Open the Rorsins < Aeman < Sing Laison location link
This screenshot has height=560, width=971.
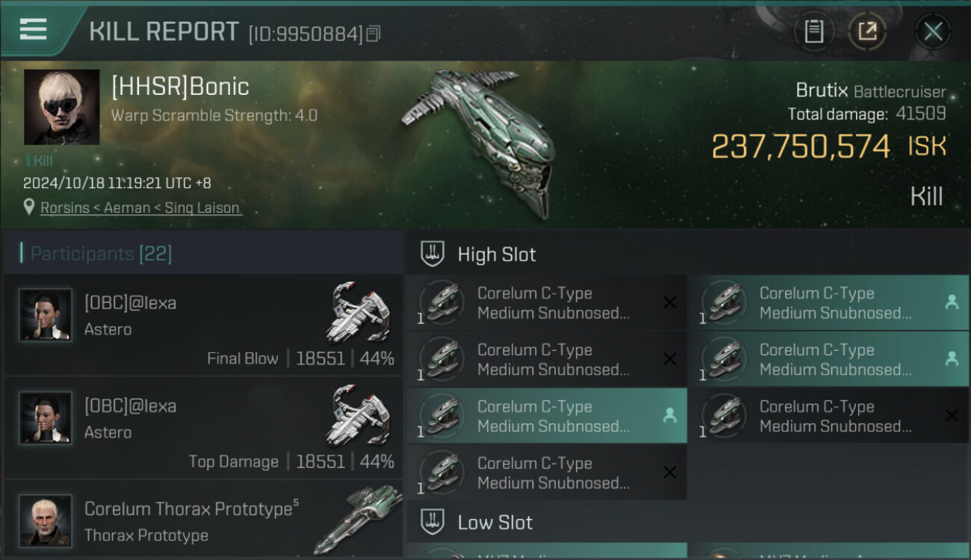coord(140,208)
